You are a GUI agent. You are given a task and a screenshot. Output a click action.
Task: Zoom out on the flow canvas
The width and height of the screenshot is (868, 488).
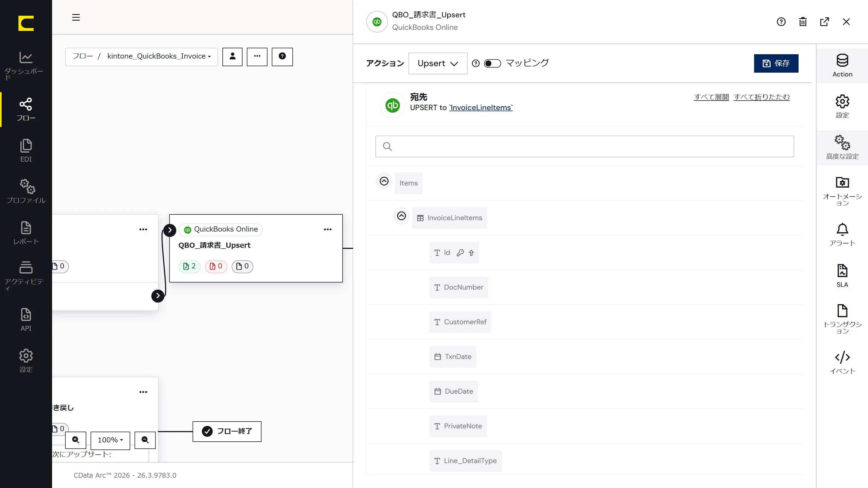pos(145,440)
